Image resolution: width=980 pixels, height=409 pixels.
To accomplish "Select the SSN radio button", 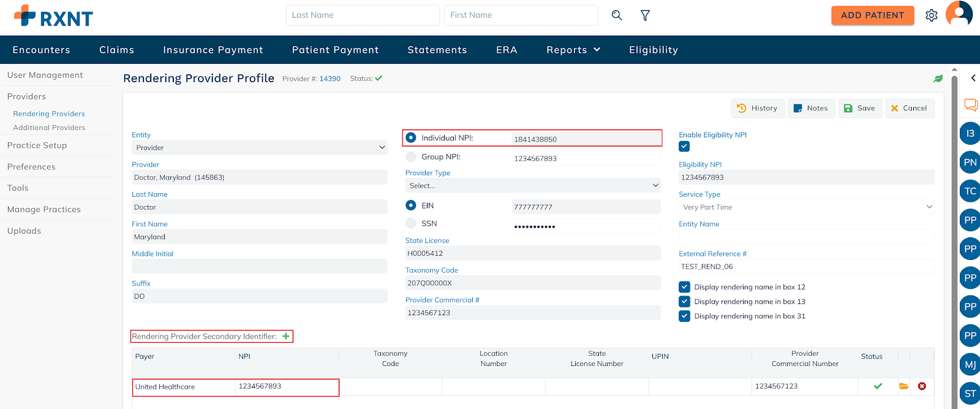I will [x=411, y=224].
